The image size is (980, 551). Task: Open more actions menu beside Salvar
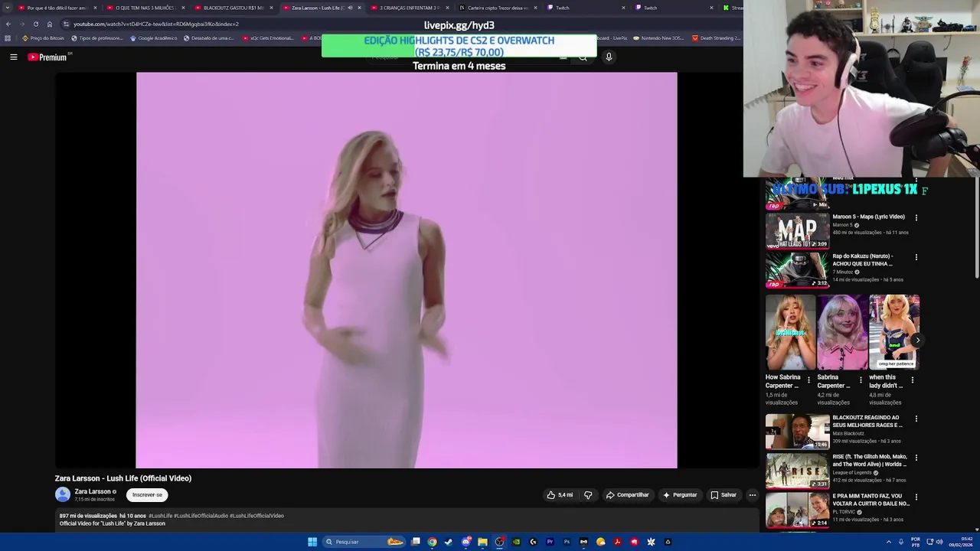(x=752, y=495)
